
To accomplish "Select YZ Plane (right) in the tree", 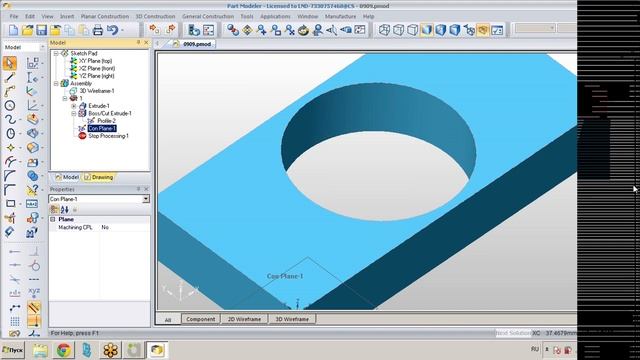I will pyautogui.click(x=97, y=76).
